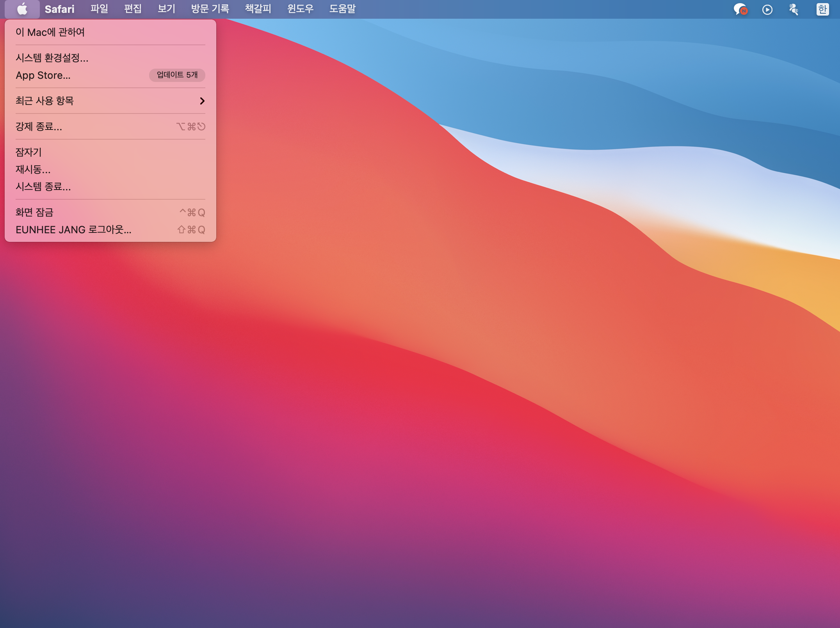Open the Safari application menu
The height and width of the screenshot is (628, 840).
(59, 9)
